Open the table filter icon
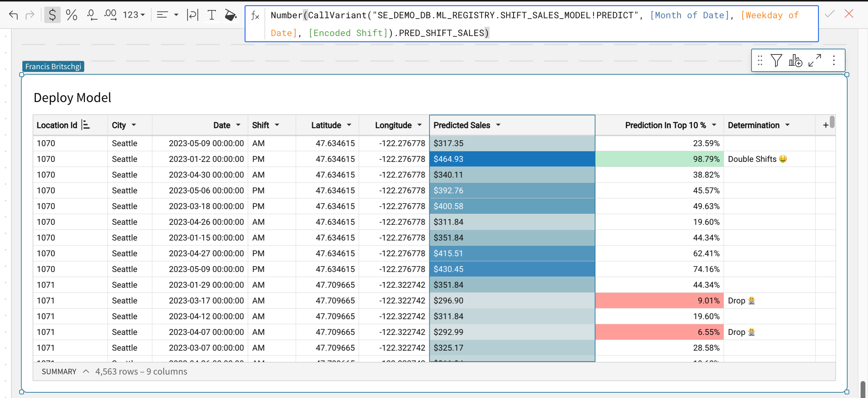868x398 pixels. [x=776, y=60]
